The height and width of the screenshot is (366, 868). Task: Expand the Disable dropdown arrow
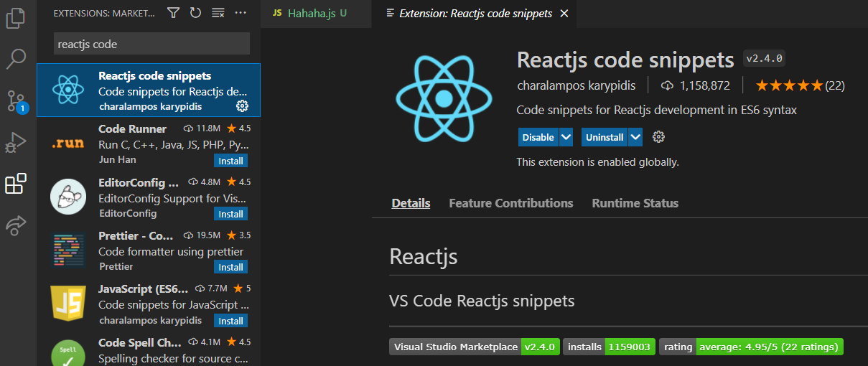pos(566,137)
